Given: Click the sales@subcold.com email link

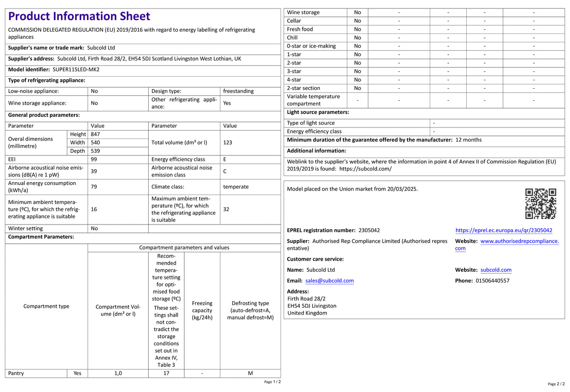Looking at the screenshot, I should pyautogui.click(x=330, y=281).
